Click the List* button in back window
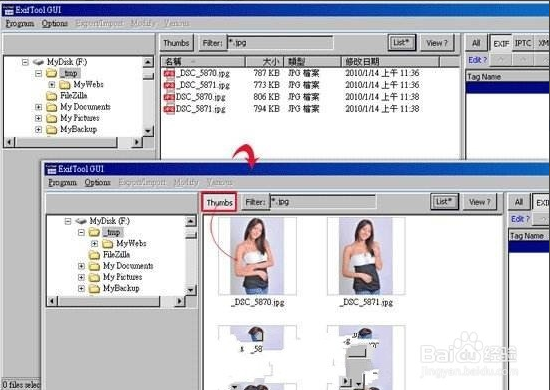This screenshot has height=390, width=550. click(x=402, y=43)
